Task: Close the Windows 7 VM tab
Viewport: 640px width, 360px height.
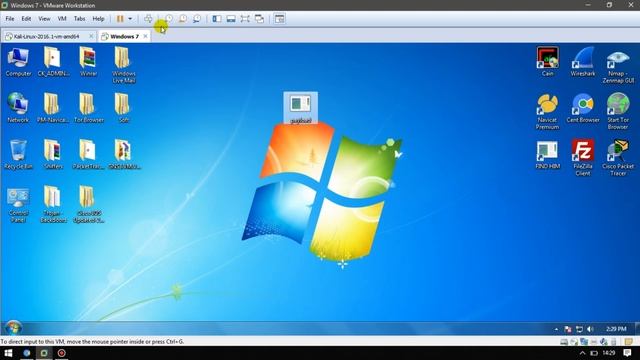Action: coord(145,36)
